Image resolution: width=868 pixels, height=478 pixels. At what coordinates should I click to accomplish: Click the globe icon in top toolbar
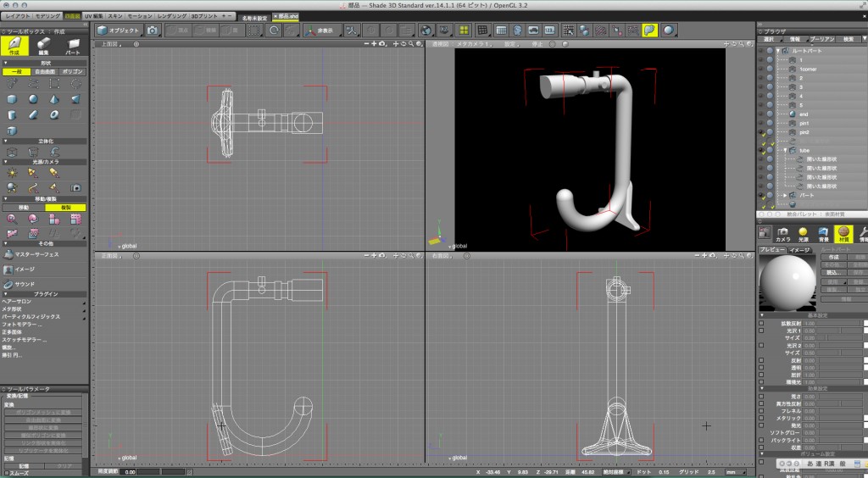click(x=426, y=31)
